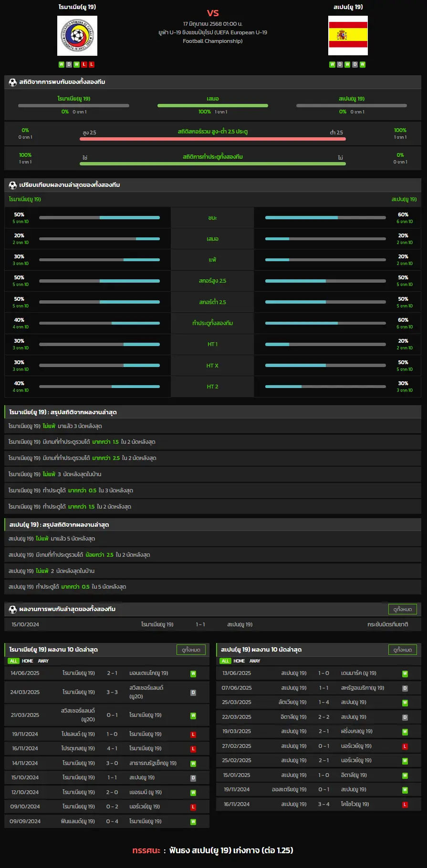This screenshot has width=427, height=868.
Task: Select AWAY tab in Spain U19 results
Action: pyautogui.click(x=255, y=661)
